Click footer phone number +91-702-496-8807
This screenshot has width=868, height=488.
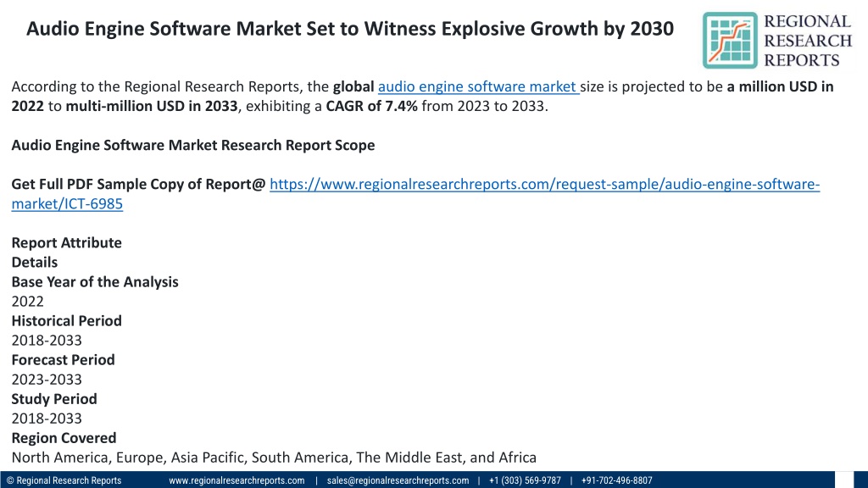coord(617,480)
